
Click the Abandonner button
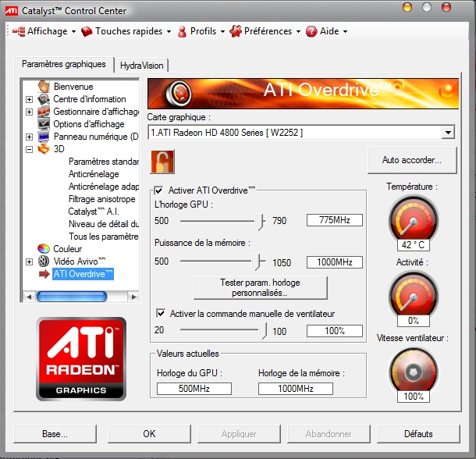pos(329,434)
